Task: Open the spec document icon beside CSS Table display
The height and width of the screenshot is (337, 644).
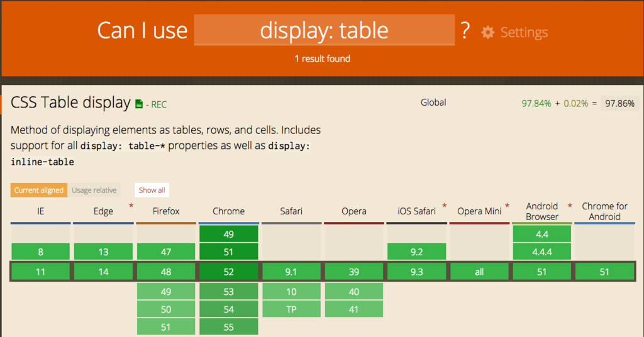Action: pyautogui.click(x=139, y=104)
